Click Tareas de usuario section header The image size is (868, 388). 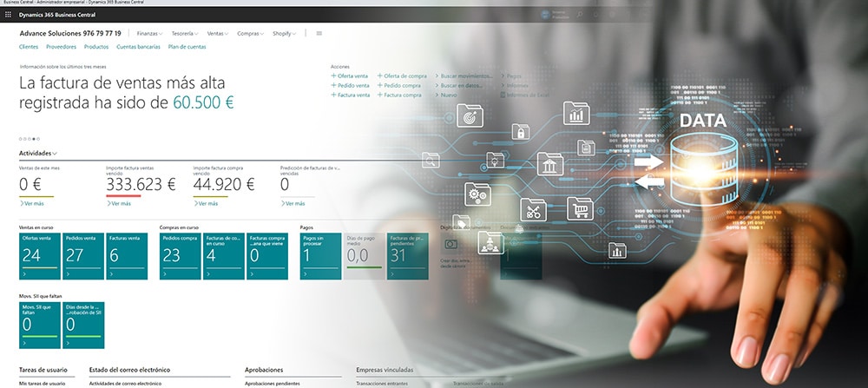coord(43,370)
